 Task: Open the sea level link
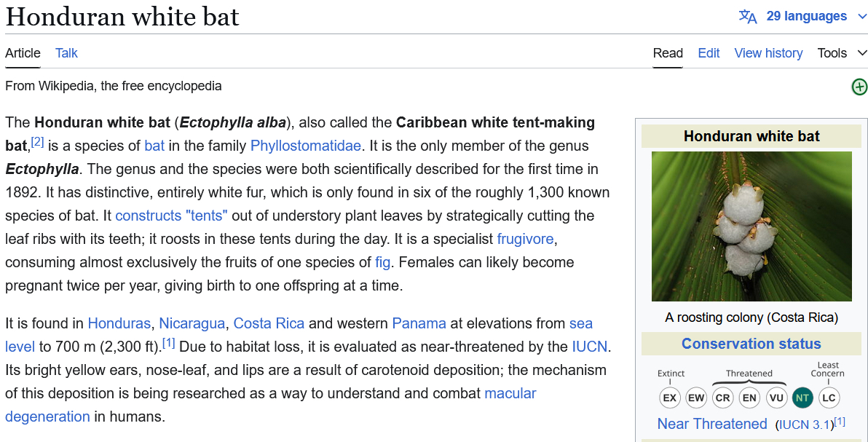581,323
